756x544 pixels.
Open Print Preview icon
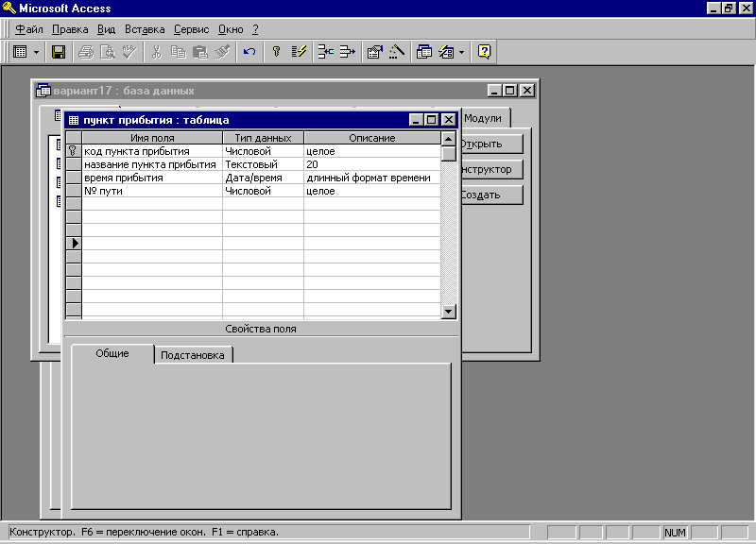[107, 52]
